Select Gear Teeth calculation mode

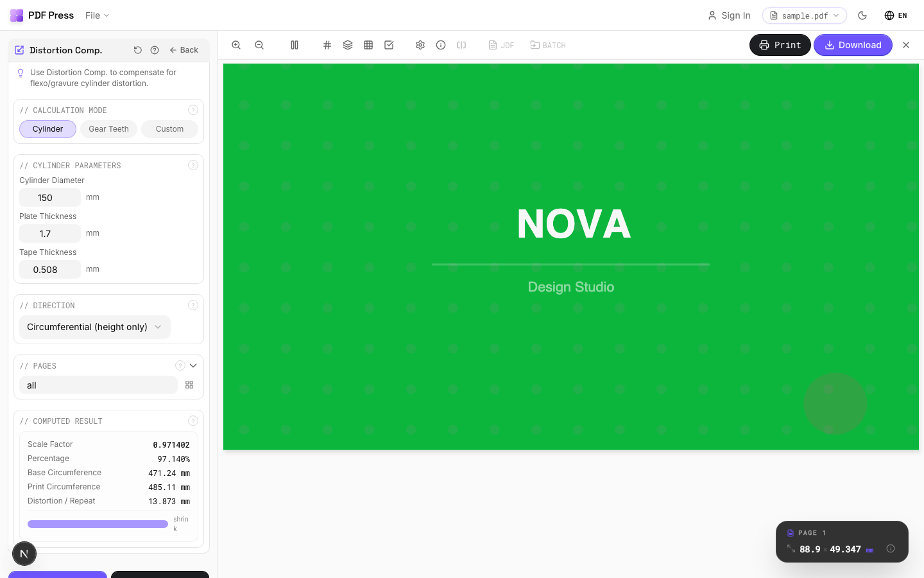[x=108, y=129]
